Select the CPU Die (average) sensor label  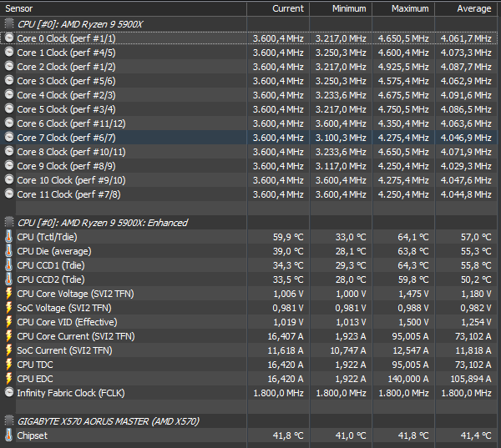(x=54, y=251)
